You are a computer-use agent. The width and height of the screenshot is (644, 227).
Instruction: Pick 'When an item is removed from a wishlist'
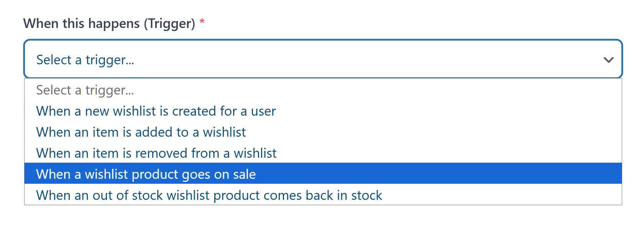156,153
